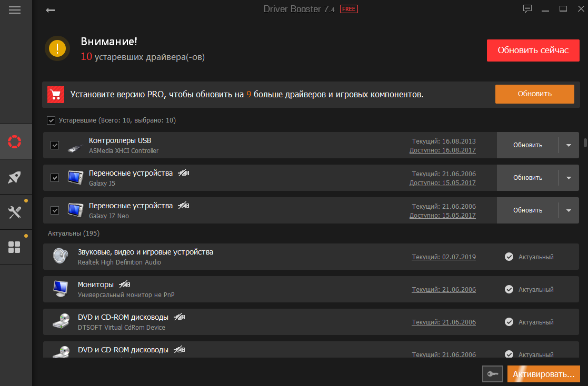Open Доступно: 15.05.2017 link for Galaxy J7 Neo
Image resolution: width=588 pixels, height=386 pixels.
443,216
